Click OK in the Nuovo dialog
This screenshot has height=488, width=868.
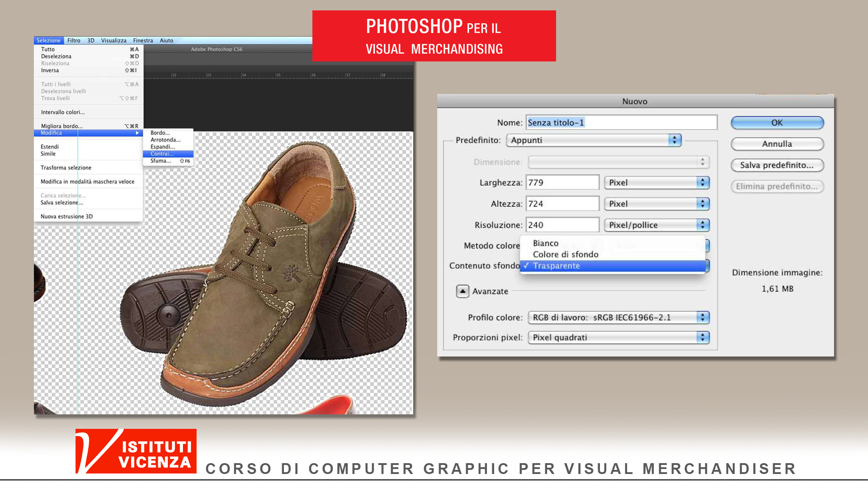(777, 123)
